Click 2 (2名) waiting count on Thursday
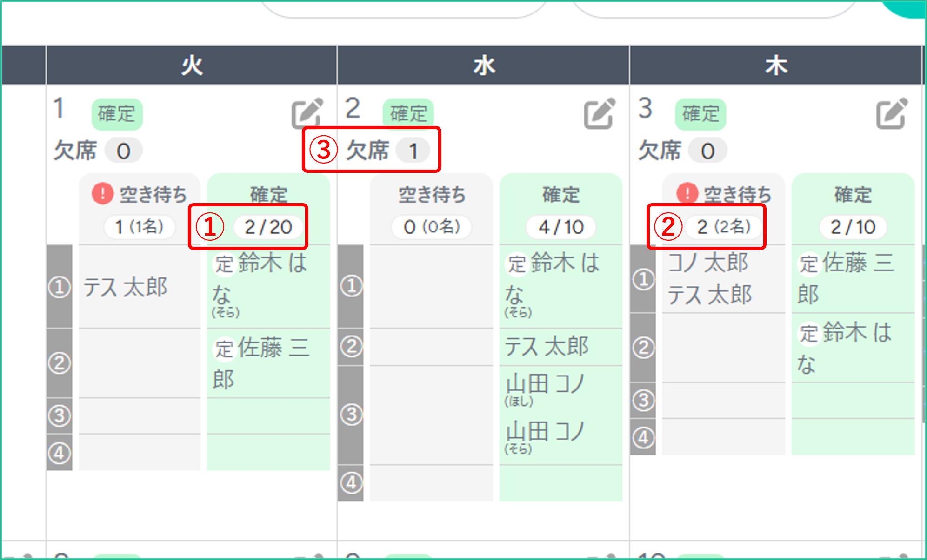Viewport: 927px width, 560px height. (x=724, y=227)
